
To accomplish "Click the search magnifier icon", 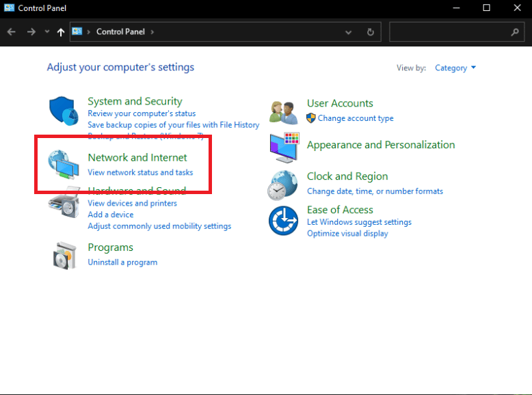I will 515,32.
